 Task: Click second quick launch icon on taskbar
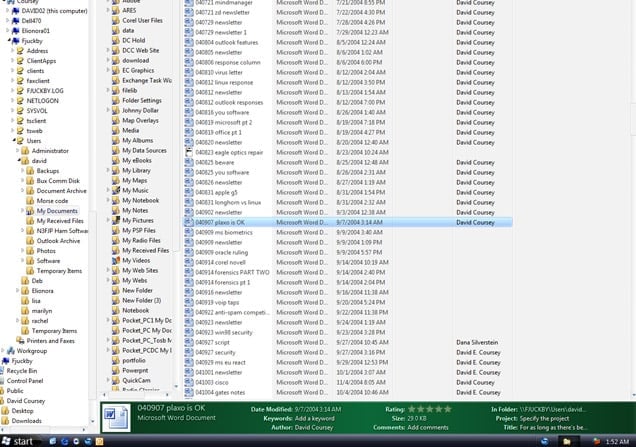pos(64,441)
